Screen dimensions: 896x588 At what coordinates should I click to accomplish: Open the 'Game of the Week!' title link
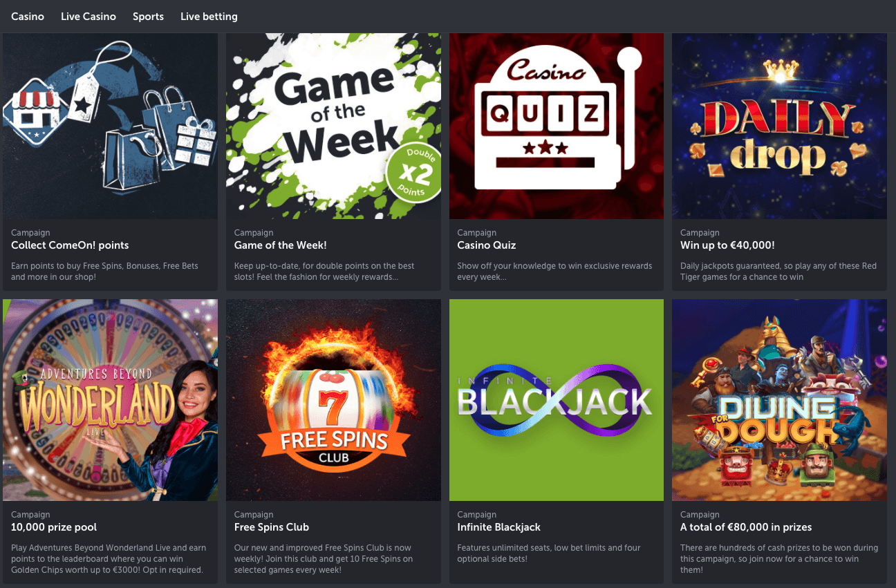pyautogui.click(x=280, y=245)
